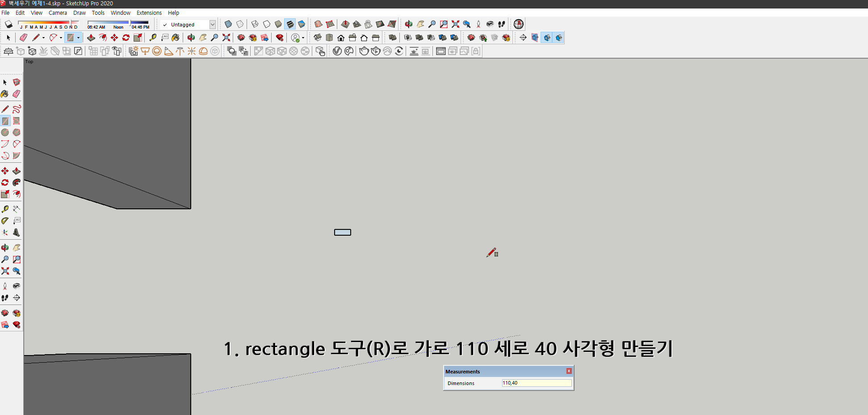Toggle the X-ray face style
This screenshot has width=868, height=415.
228,24
